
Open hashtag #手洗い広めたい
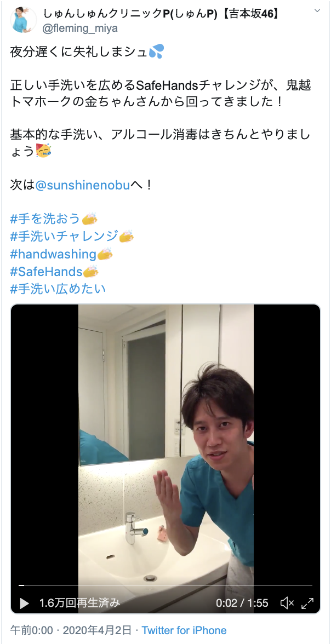pos(58,289)
